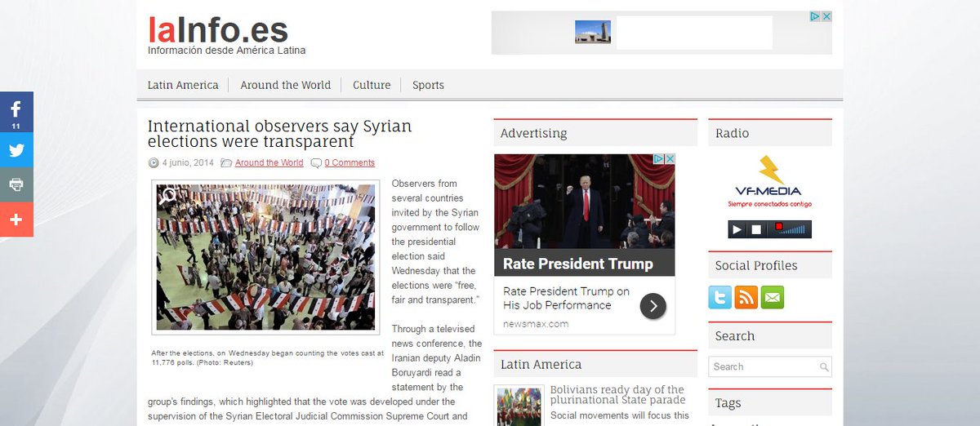Click the laInfo.es site logo
980x426 pixels.
[218, 30]
